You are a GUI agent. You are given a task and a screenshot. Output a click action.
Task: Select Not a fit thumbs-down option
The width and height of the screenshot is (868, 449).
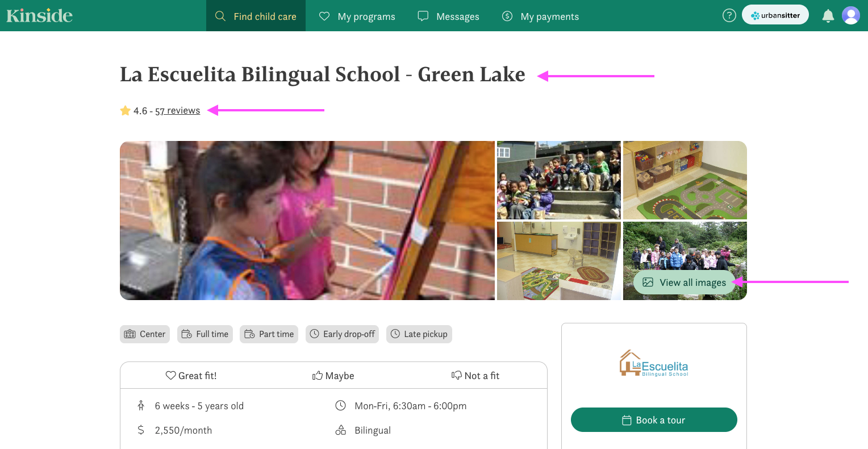click(475, 376)
